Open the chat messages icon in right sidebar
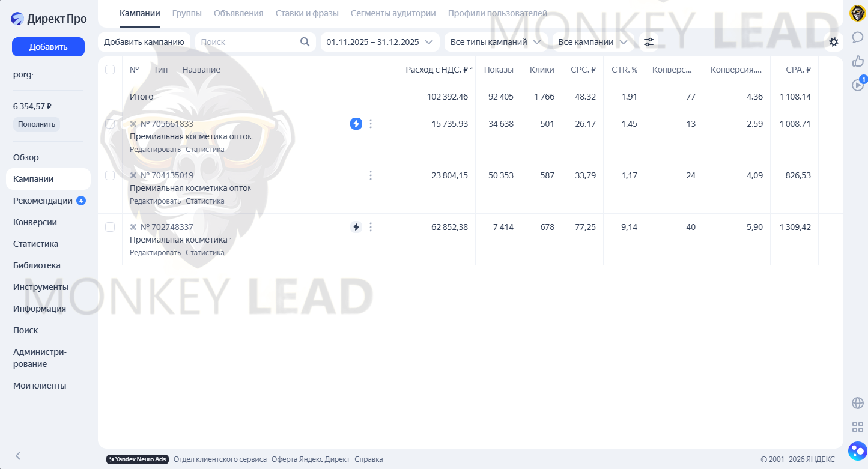Image resolution: width=868 pixels, height=469 pixels. click(x=857, y=37)
